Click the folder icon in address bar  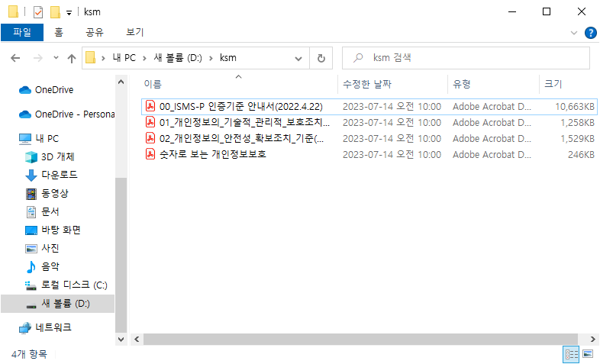tap(91, 58)
